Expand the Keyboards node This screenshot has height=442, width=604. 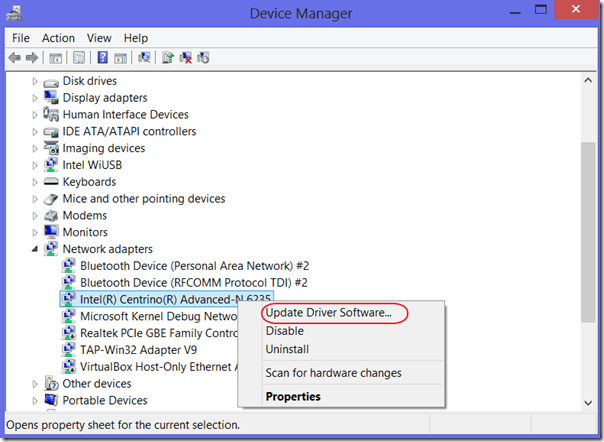(35, 182)
